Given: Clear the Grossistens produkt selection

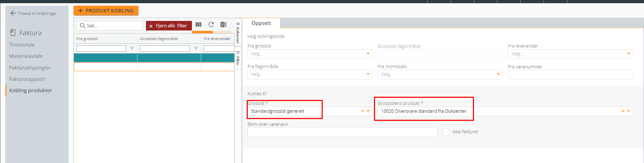Looking at the screenshot, I should 623,111.
